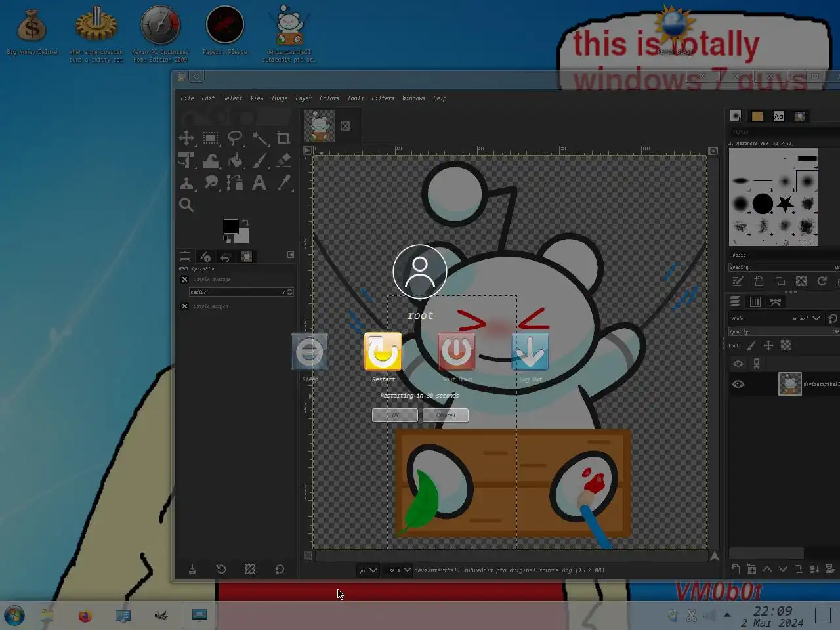This screenshot has height=630, width=840.
Task: Click the edit brush icon in Brushes panel
Action: click(x=738, y=281)
